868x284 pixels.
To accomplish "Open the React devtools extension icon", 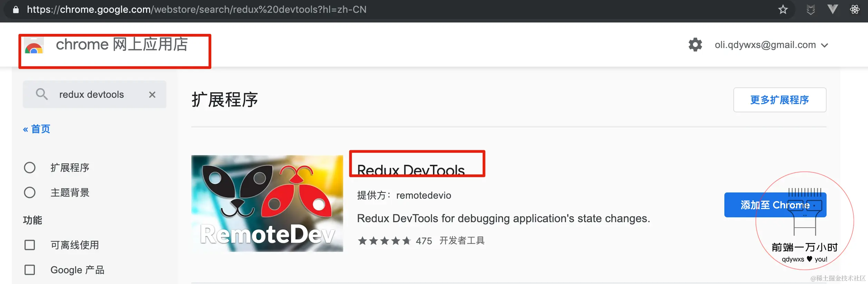I will point(855,9).
